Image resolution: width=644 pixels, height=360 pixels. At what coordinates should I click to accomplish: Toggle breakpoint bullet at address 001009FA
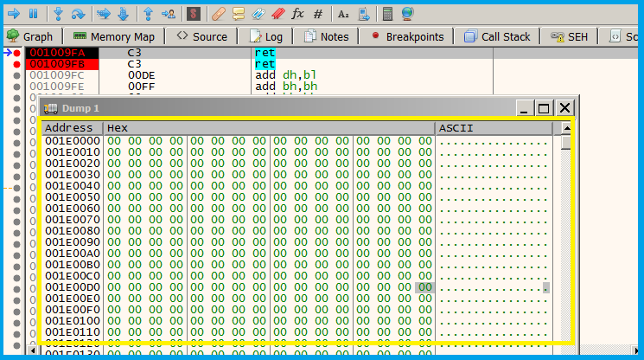[x=17, y=54]
